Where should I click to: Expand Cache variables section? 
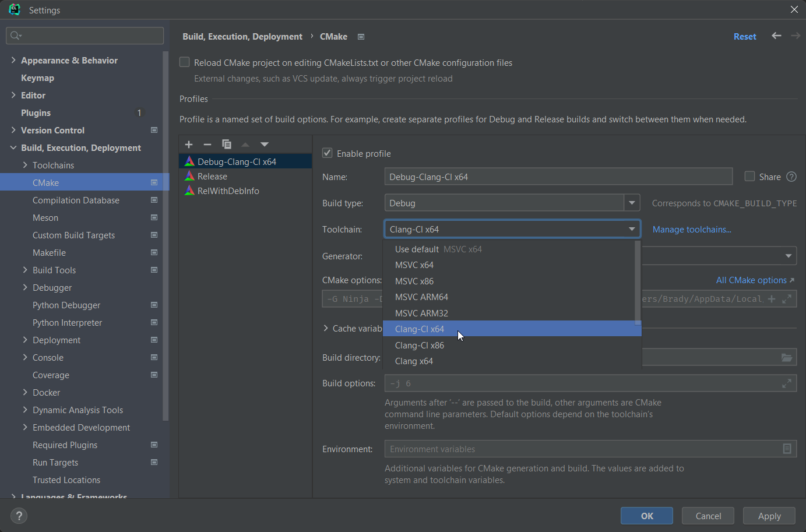[x=326, y=329]
